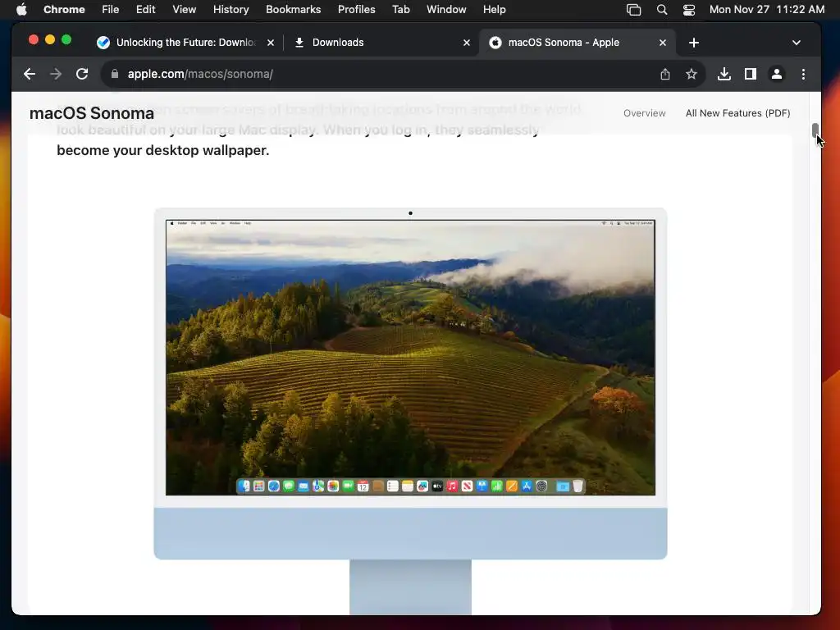Screen dimensions: 840x630
Task: Click the yellow minimize window button
Action: pyautogui.click(x=50, y=39)
